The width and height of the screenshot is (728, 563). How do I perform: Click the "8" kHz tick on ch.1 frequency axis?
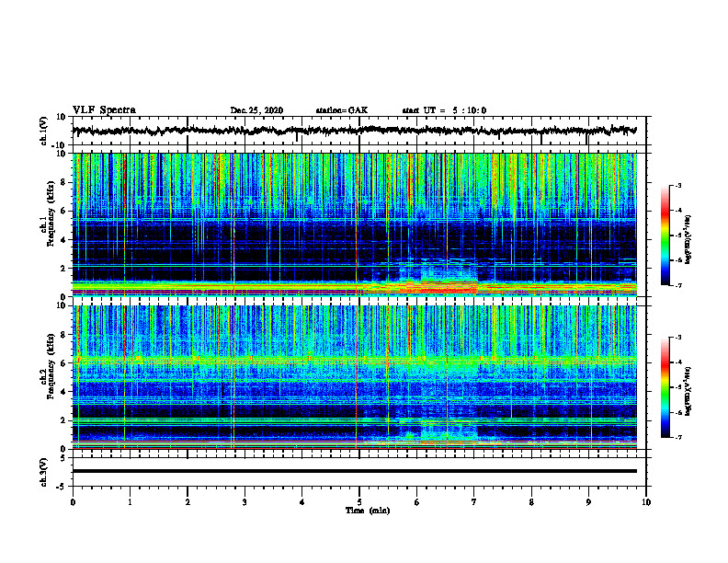[x=64, y=182]
